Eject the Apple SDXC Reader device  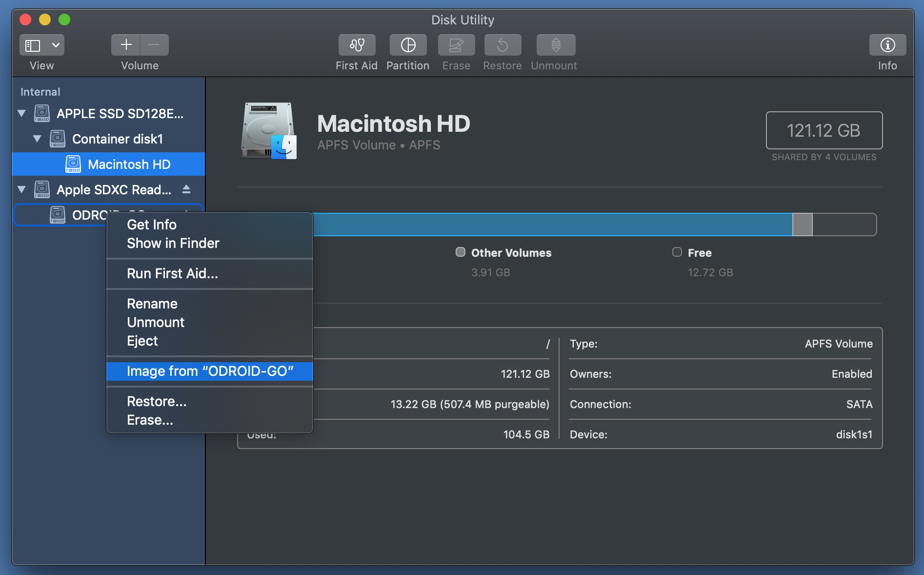pos(186,189)
